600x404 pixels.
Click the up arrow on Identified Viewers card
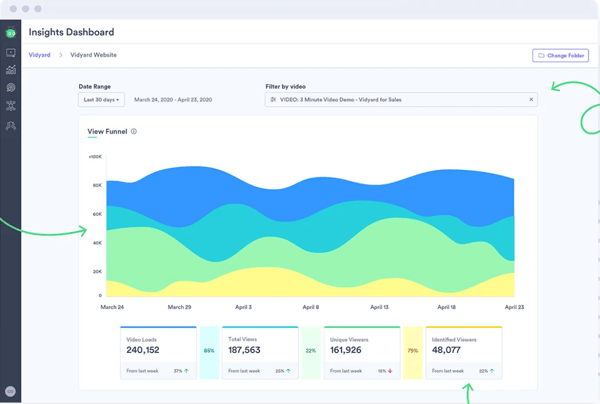(492, 371)
